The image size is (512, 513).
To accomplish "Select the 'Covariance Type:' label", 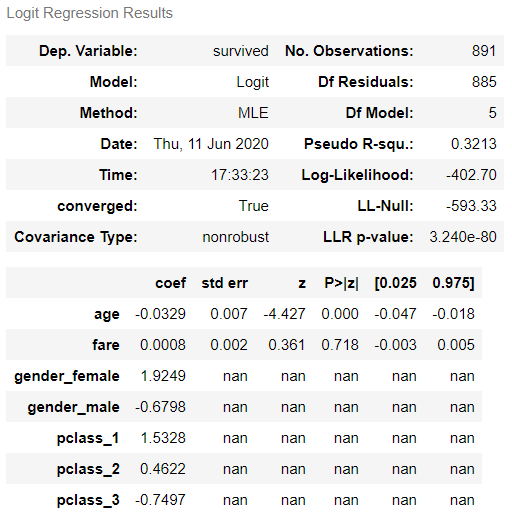I will [x=76, y=237].
